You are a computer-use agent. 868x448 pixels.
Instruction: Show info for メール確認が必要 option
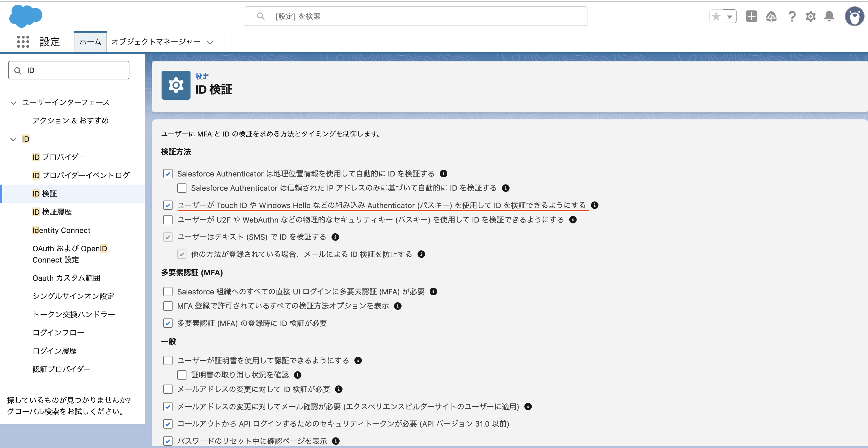[x=528, y=407]
